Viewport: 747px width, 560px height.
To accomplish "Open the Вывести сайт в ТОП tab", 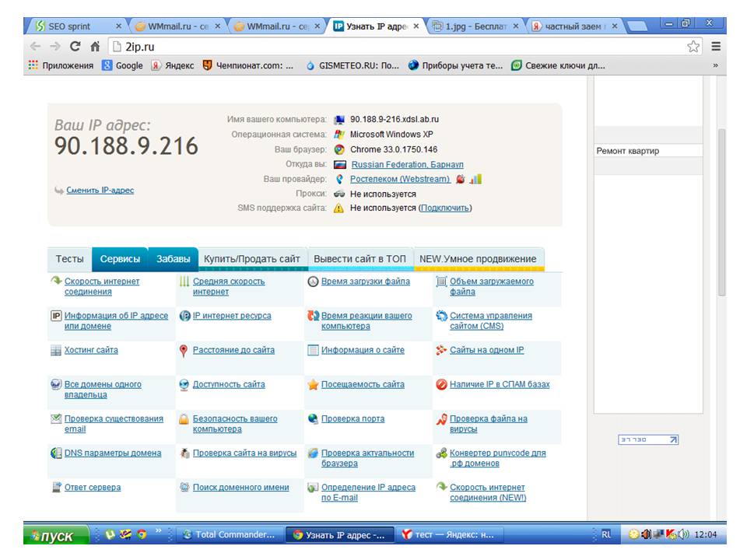I will (x=360, y=259).
